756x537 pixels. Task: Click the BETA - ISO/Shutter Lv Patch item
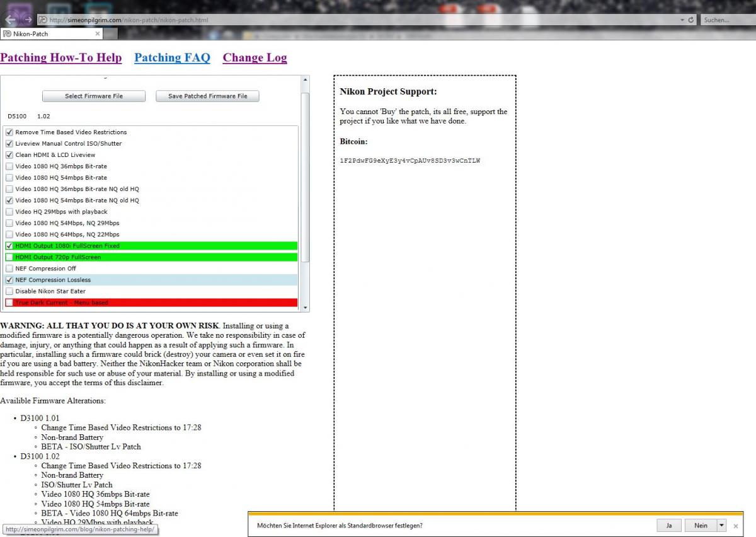pyautogui.click(x=91, y=446)
